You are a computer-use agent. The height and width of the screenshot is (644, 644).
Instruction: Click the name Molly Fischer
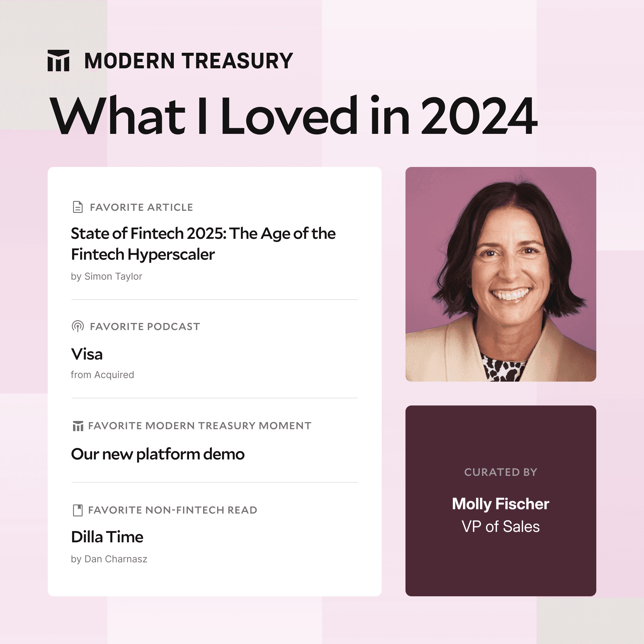click(x=500, y=504)
